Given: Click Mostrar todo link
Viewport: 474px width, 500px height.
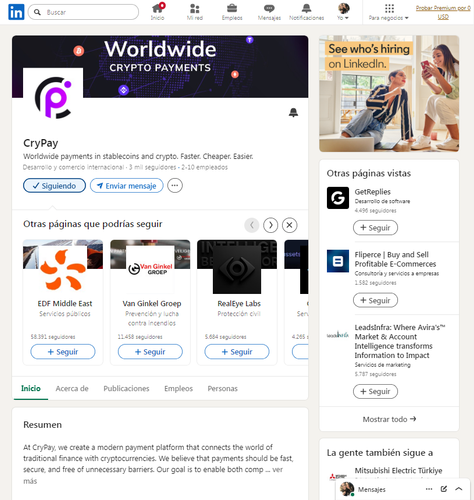Looking at the screenshot, I should tap(389, 419).
